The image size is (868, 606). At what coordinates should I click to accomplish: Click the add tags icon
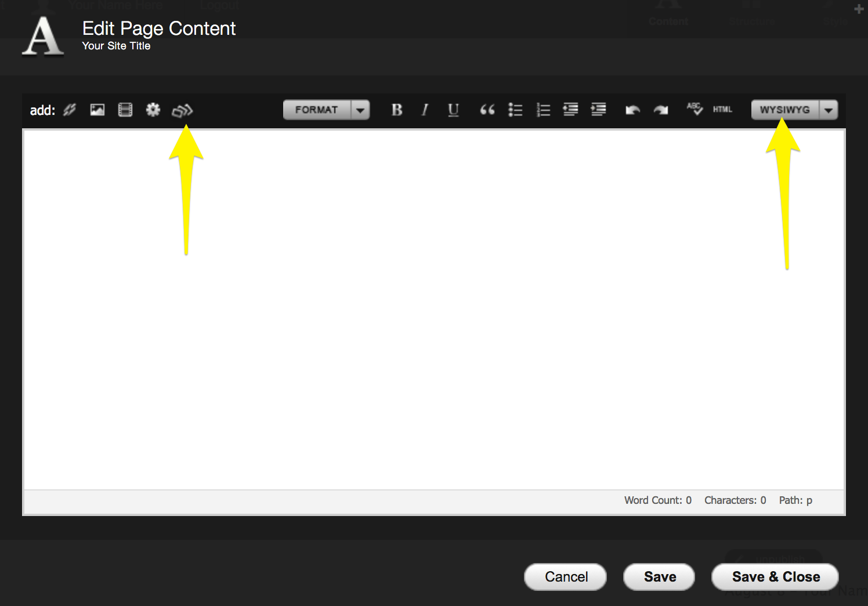pyautogui.click(x=182, y=110)
